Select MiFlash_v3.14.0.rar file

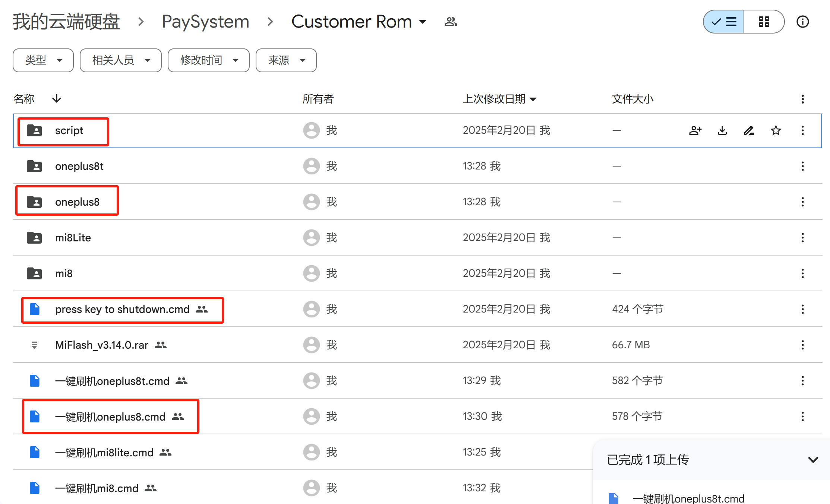417,345
